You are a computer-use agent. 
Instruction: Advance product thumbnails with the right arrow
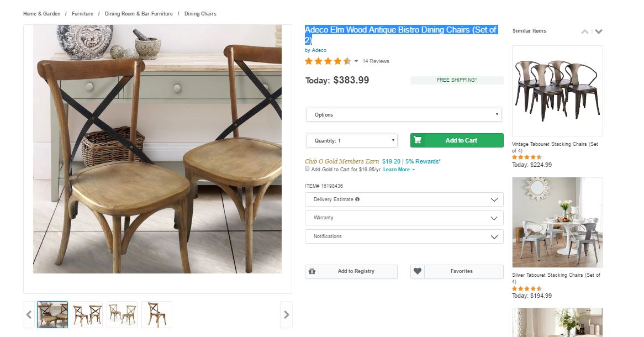[x=286, y=315]
